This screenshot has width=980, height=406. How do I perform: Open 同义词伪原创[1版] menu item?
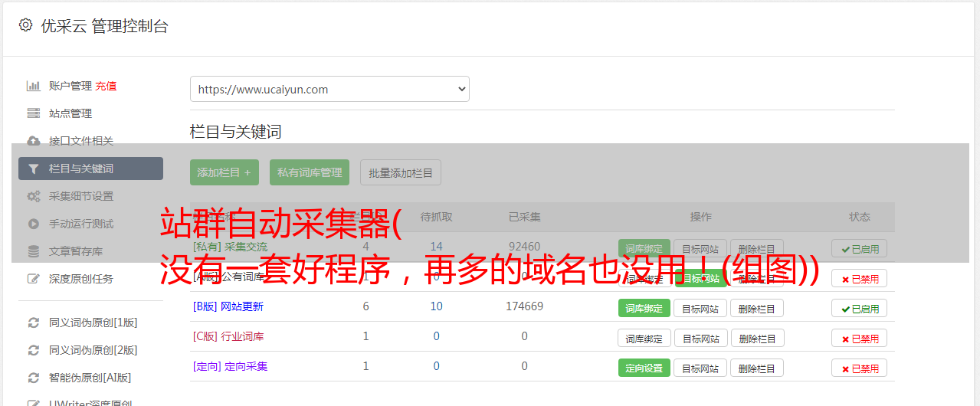pos(93,323)
